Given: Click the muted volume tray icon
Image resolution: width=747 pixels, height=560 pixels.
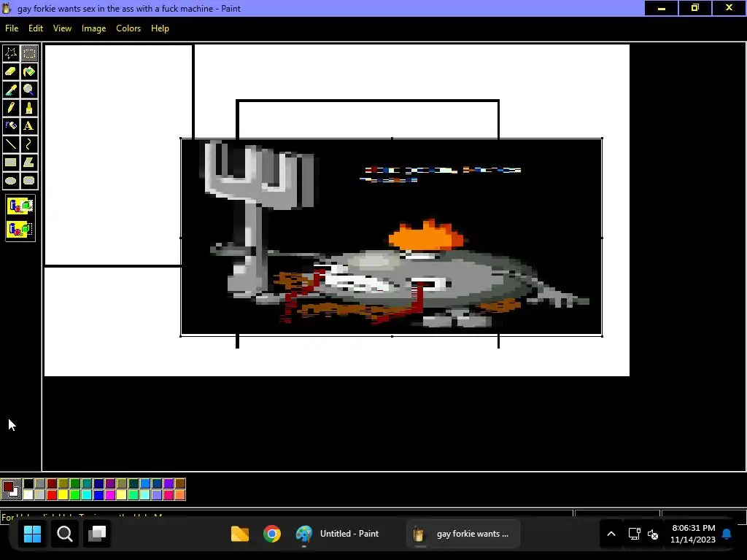Looking at the screenshot, I should 653,534.
